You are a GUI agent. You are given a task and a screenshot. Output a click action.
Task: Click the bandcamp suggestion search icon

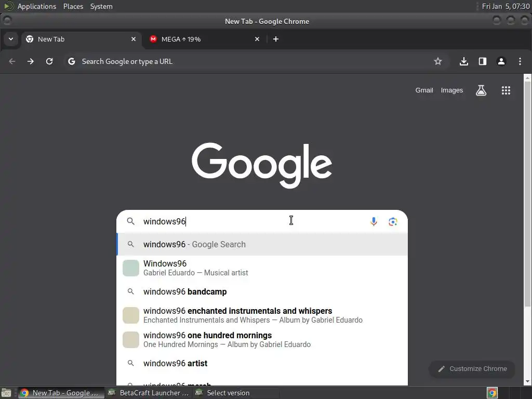(130, 291)
